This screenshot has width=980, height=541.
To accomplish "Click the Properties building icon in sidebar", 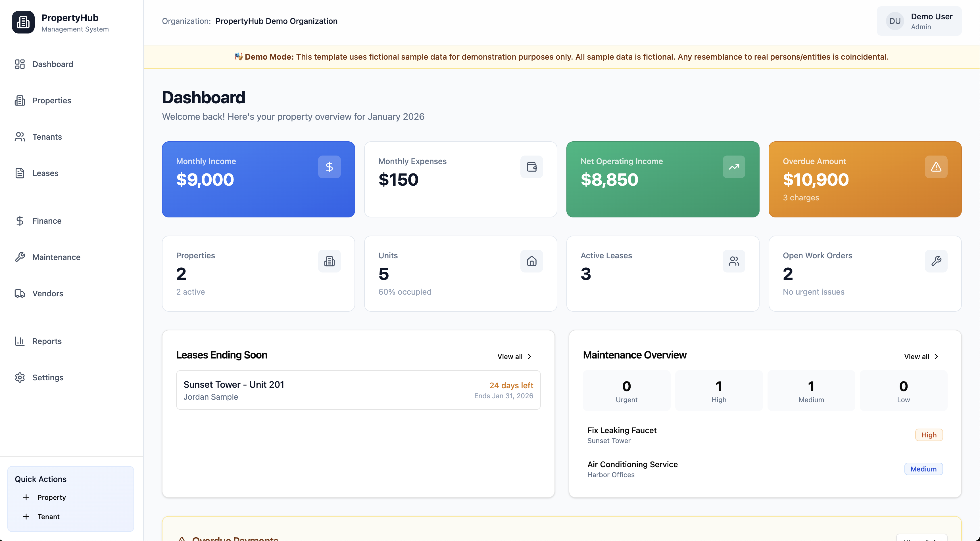I will pyautogui.click(x=20, y=100).
